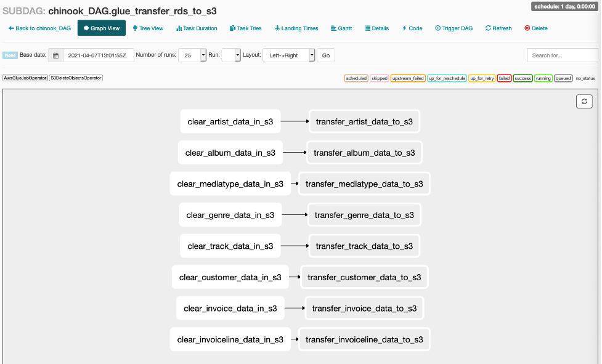
Task: Refresh the DAG from the toolbar
Action: point(498,28)
